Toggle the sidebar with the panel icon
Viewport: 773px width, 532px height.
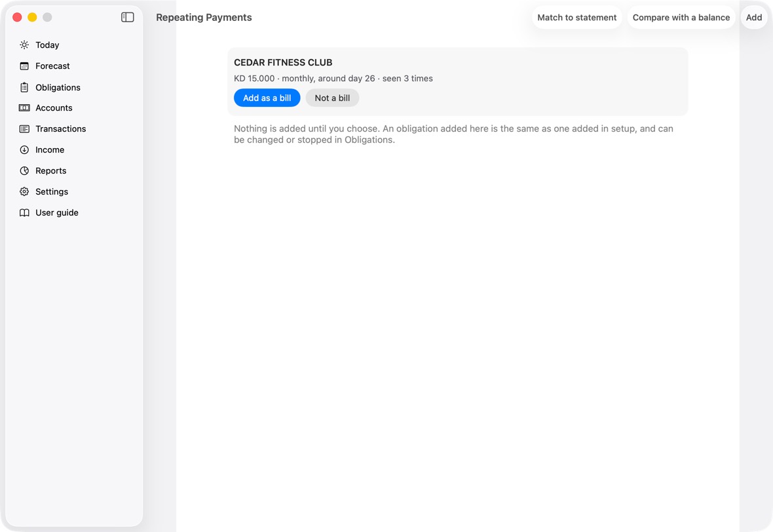click(128, 17)
